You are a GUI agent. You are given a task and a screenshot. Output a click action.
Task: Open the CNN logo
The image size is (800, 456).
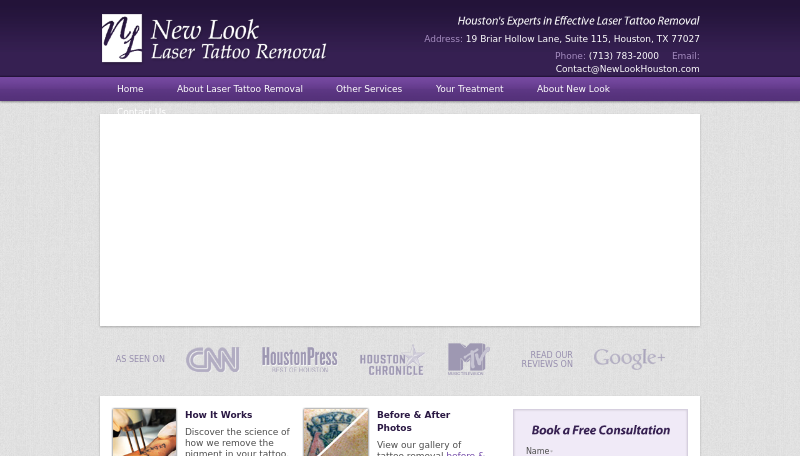[x=212, y=359]
